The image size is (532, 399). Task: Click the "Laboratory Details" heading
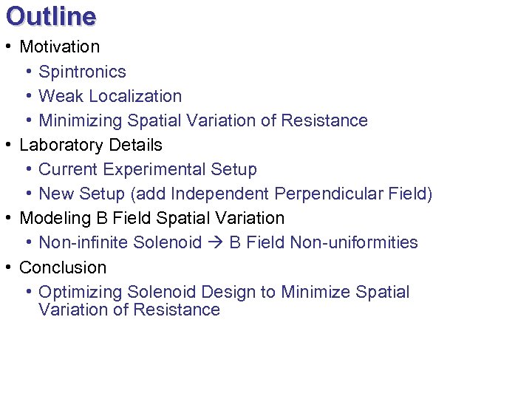91,145
